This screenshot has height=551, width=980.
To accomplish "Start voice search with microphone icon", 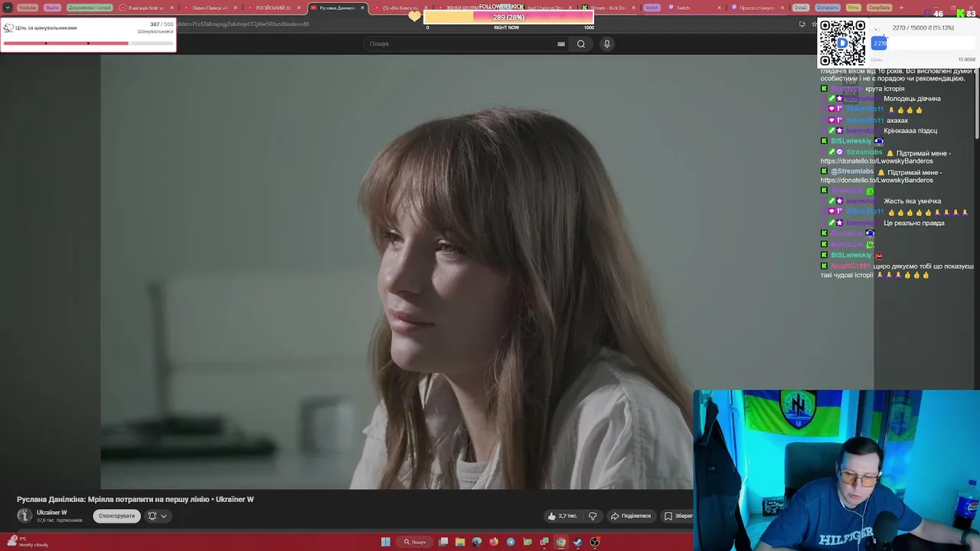I will click(x=606, y=44).
